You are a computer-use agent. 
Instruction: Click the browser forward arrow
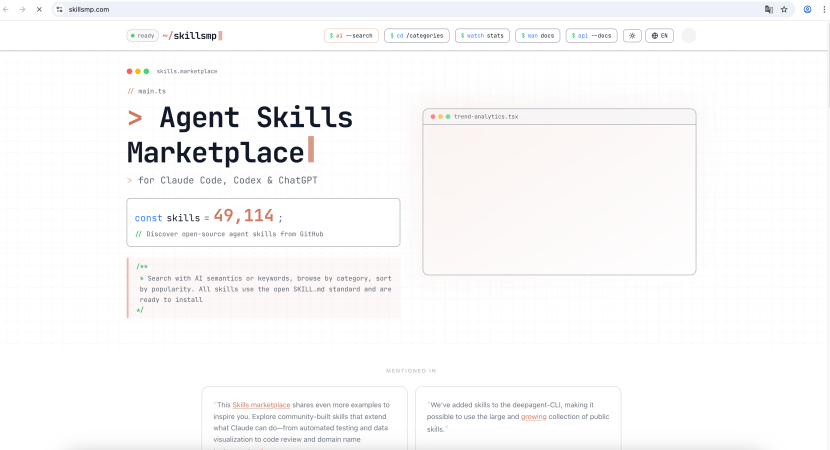(x=23, y=9)
